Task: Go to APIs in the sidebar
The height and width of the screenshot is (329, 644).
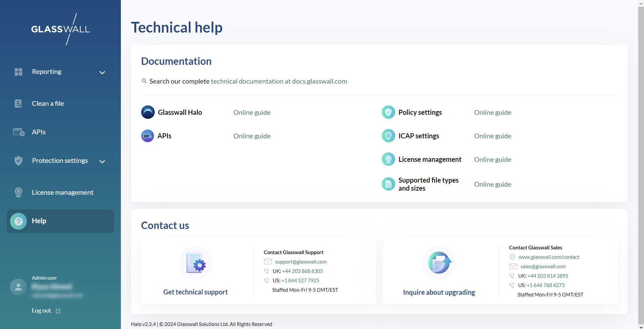Action: click(x=39, y=132)
